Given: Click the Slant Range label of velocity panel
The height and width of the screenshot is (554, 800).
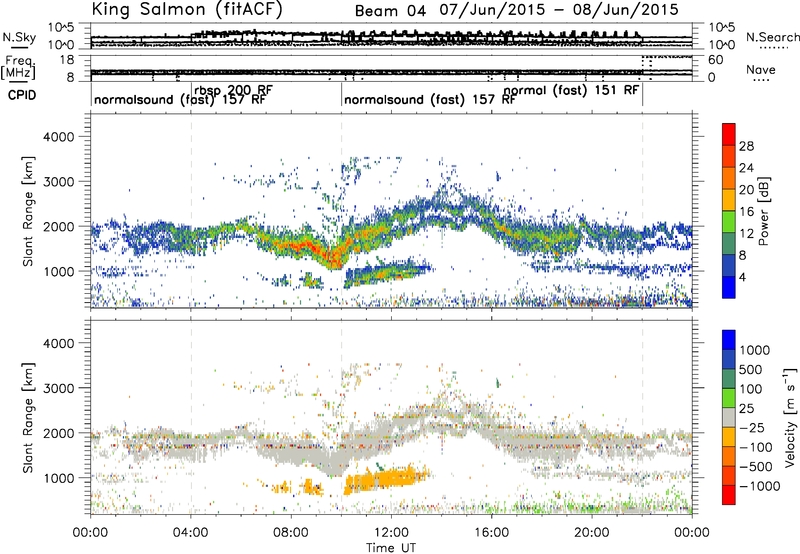Looking at the screenshot, I should click(x=28, y=418).
